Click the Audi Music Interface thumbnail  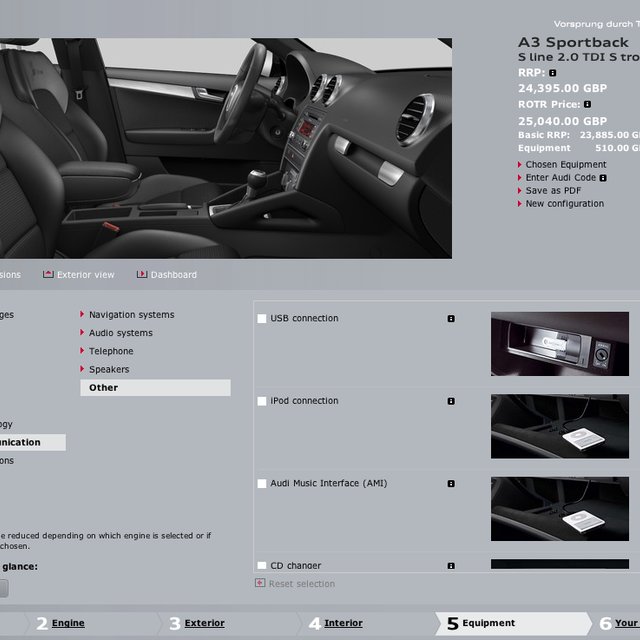[560, 509]
